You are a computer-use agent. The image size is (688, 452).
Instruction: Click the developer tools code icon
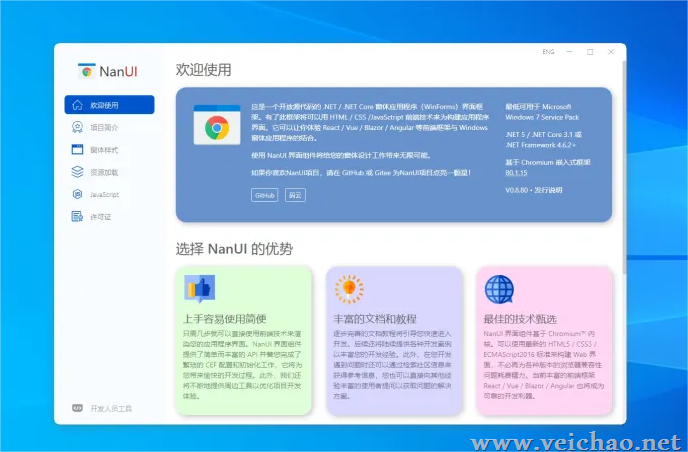tap(77, 408)
